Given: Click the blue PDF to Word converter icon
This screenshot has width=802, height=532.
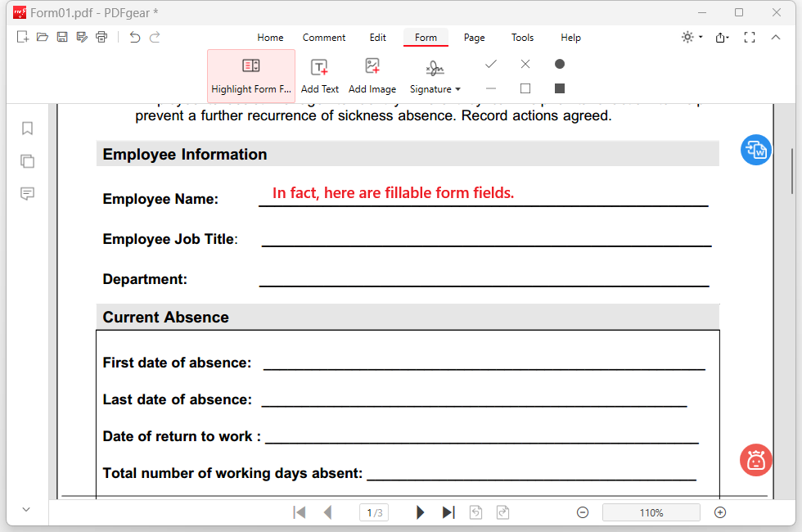Looking at the screenshot, I should (755, 150).
